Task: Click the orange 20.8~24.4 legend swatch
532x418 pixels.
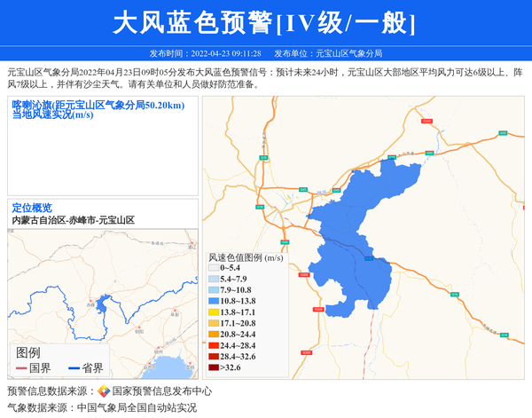Action: point(213,334)
